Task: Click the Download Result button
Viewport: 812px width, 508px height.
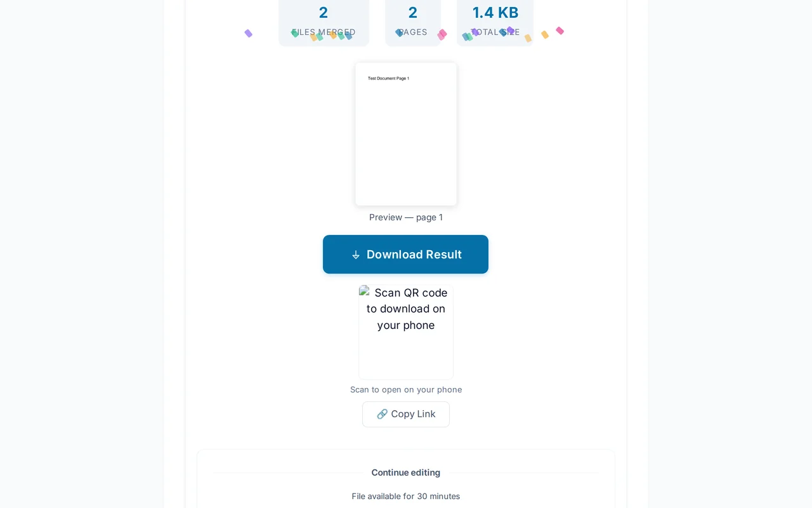Action: 405,254
